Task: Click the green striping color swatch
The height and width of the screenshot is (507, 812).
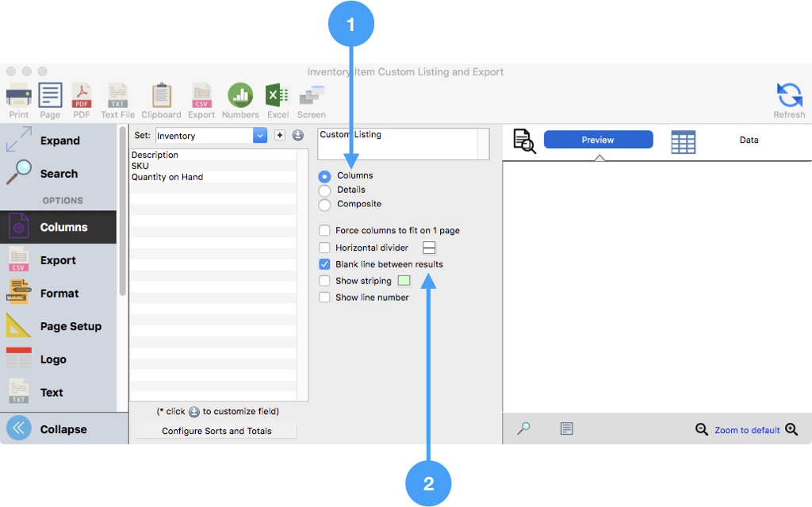Action: click(404, 281)
